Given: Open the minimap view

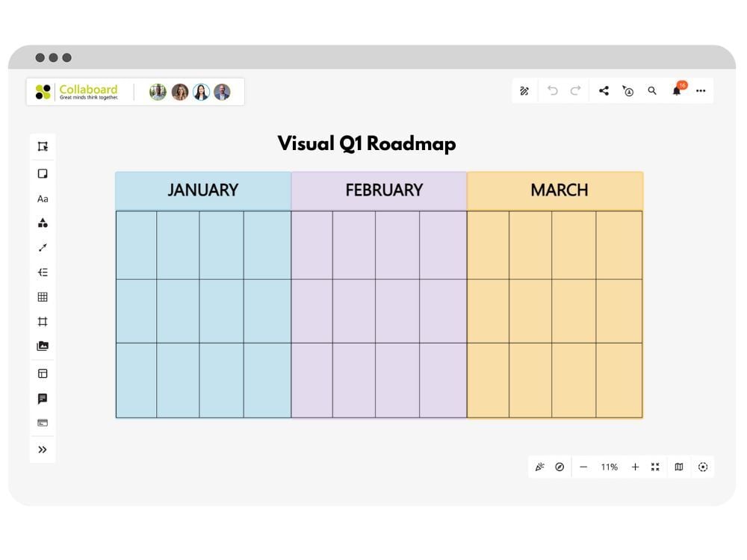Looking at the screenshot, I should [678, 467].
